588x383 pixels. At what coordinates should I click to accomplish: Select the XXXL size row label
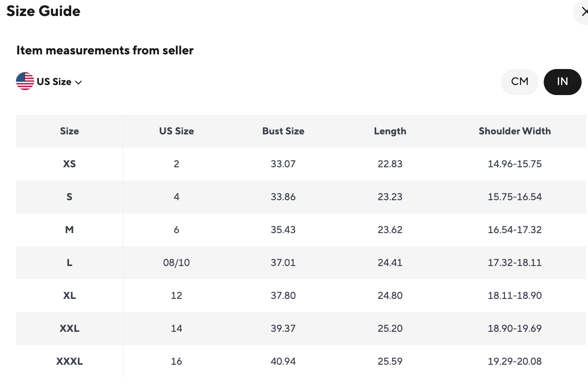point(69,362)
